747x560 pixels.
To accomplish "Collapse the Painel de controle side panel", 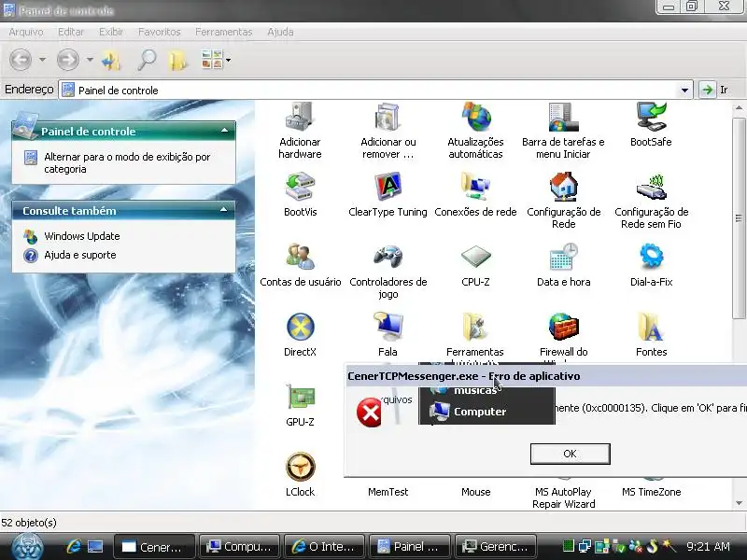I will tap(224, 131).
